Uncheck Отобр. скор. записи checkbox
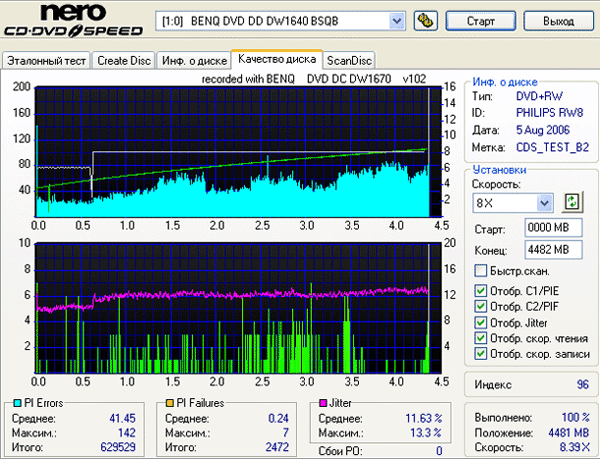This screenshot has height=459, width=600. 481,354
